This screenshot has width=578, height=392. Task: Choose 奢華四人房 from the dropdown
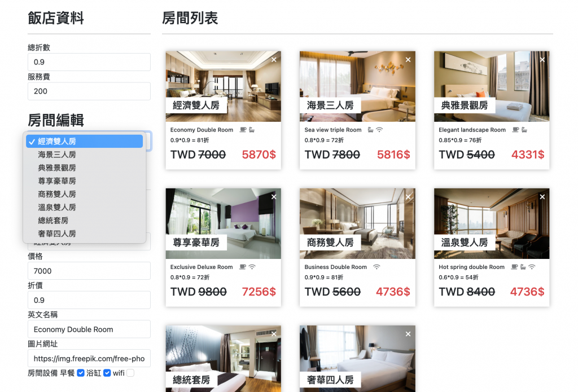[85, 234]
